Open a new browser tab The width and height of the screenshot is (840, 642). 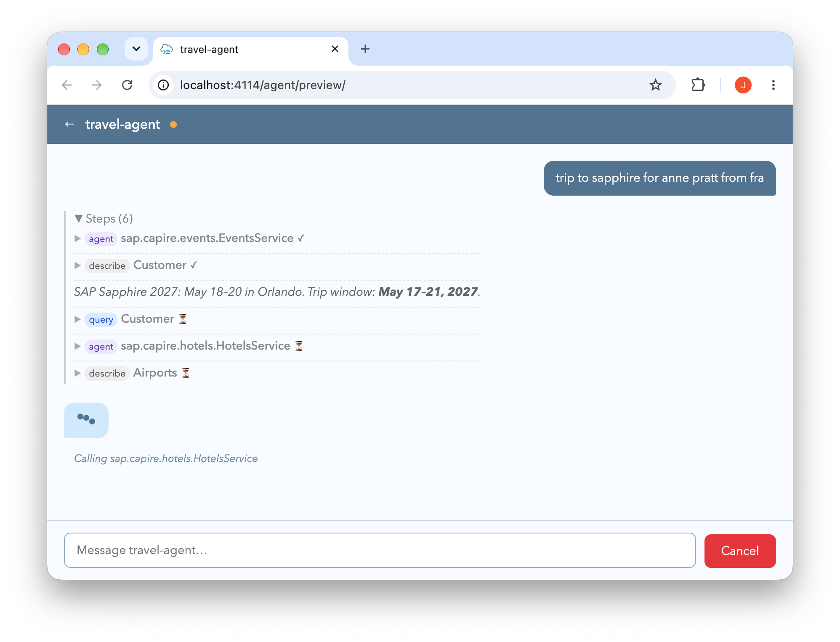tap(365, 49)
